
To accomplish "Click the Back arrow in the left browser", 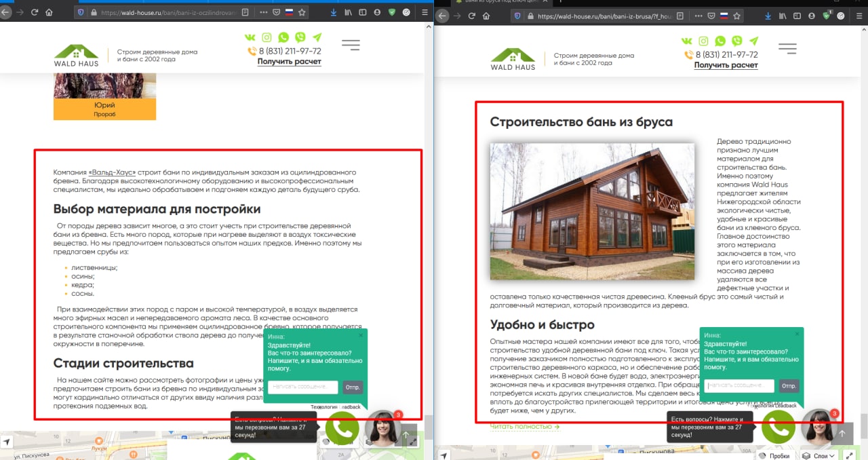I will point(4,12).
